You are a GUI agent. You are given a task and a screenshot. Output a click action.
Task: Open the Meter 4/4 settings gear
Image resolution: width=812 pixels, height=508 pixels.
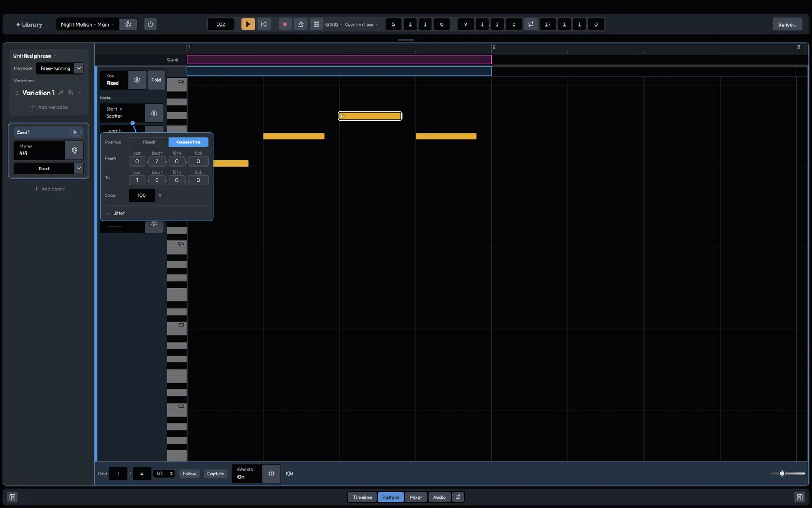74,150
